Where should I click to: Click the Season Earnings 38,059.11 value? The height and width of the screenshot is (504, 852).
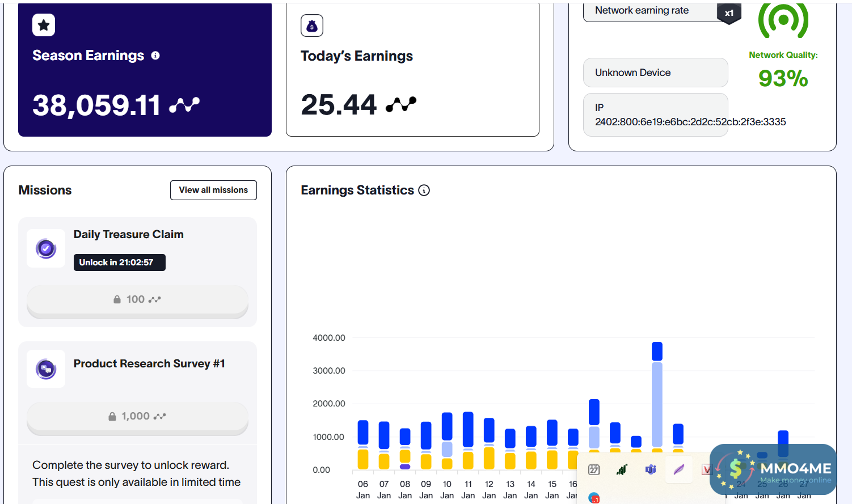(96, 105)
